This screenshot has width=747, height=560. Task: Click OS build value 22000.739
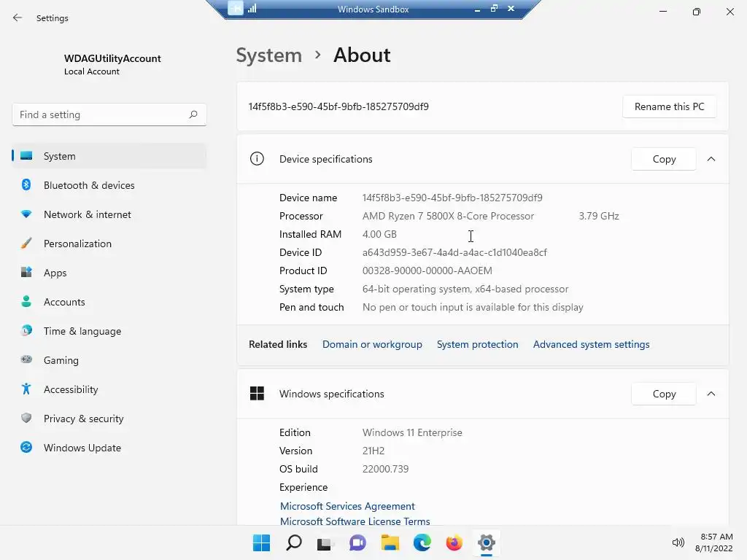click(x=385, y=469)
